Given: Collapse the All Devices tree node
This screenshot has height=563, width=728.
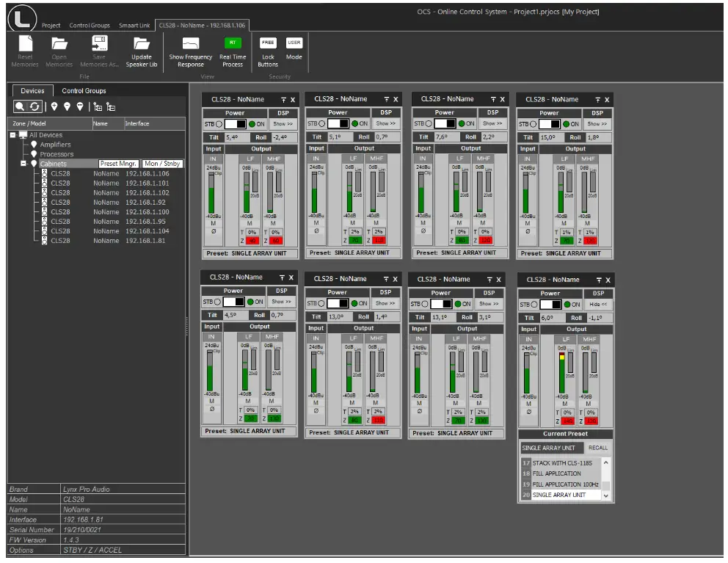Looking at the screenshot, I should pyautogui.click(x=13, y=135).
